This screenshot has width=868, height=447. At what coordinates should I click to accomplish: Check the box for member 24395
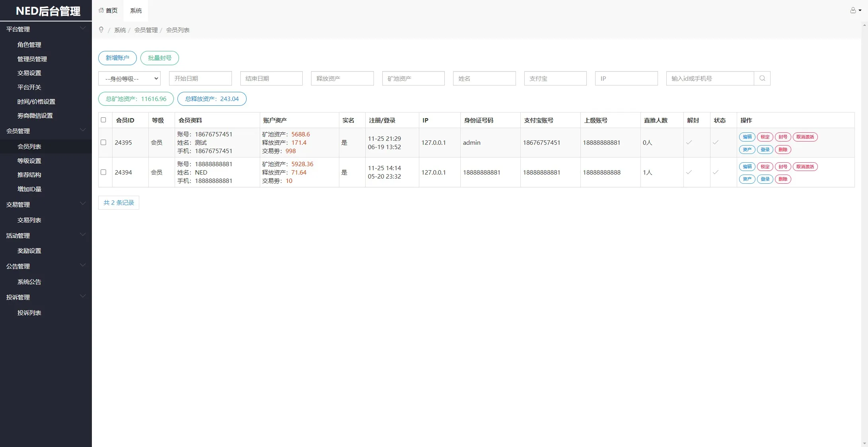[103, 142]
